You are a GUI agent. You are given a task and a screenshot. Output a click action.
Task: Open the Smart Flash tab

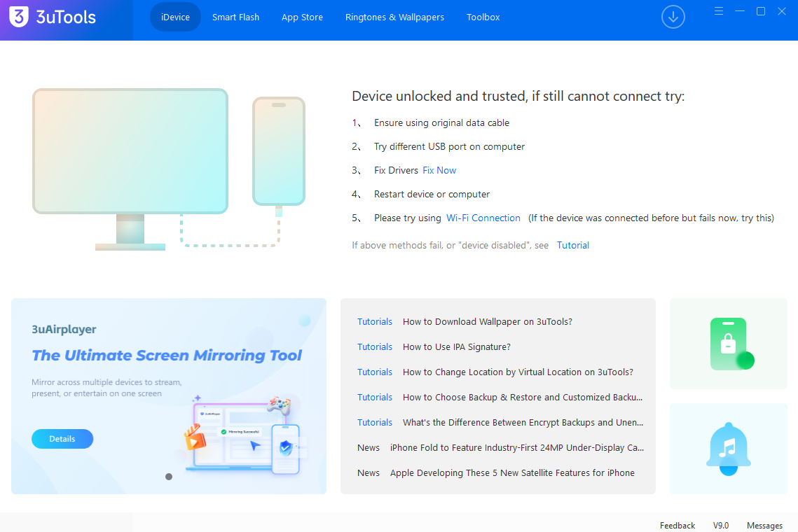point(235,17)
